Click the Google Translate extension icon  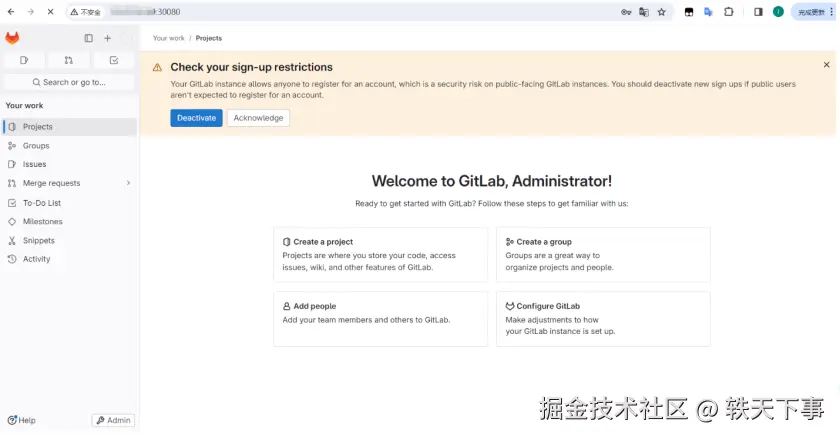(708, 12)
